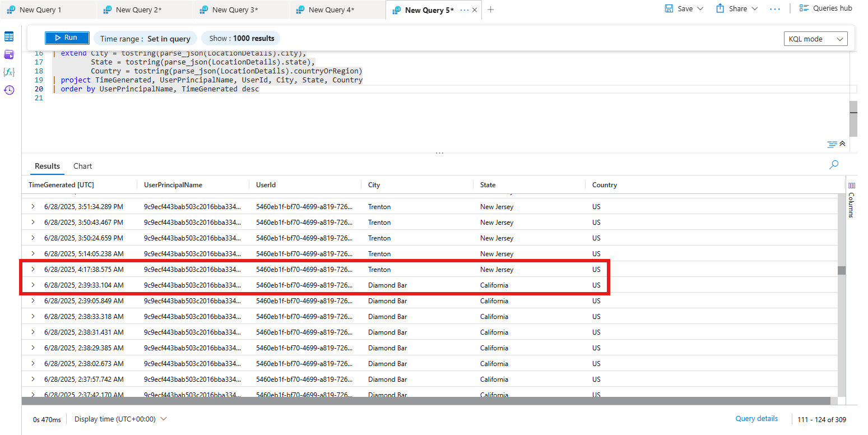
Task: Open the Columns side panel
Action: 851,200
